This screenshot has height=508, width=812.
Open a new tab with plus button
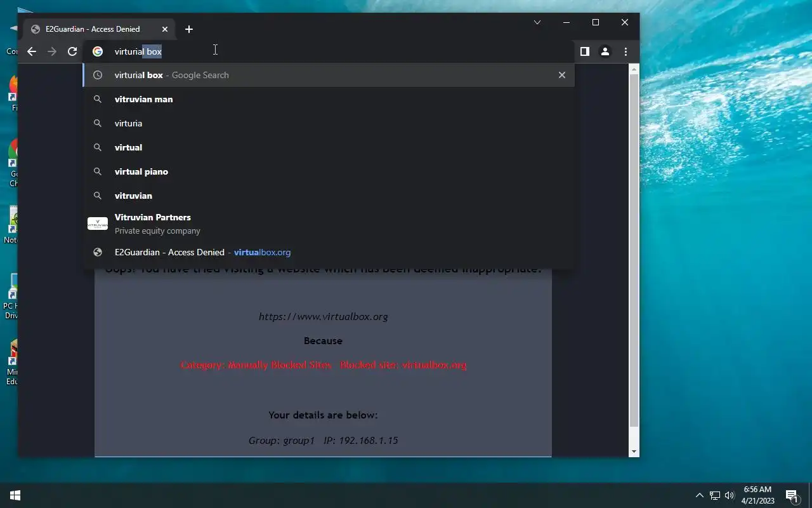click(189, 29)
